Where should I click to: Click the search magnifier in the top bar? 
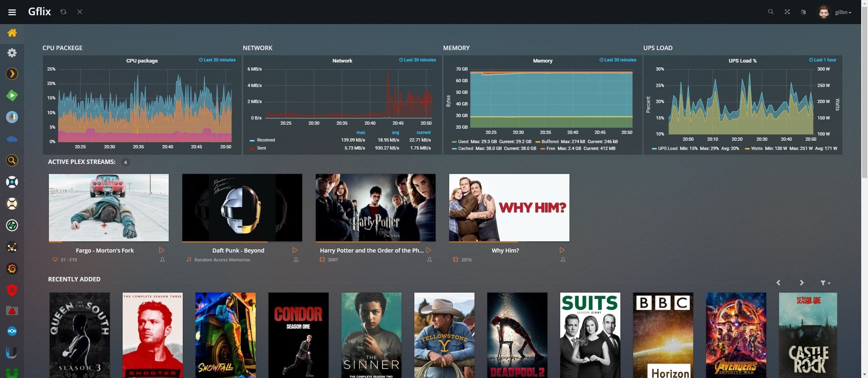[x=770, y=12]
